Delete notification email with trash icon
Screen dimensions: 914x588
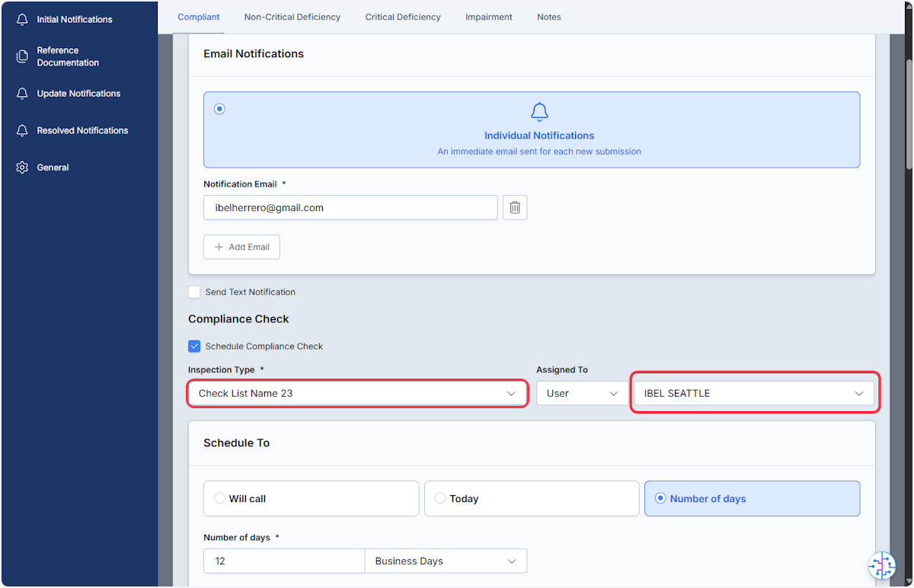(x=515, y=207)
